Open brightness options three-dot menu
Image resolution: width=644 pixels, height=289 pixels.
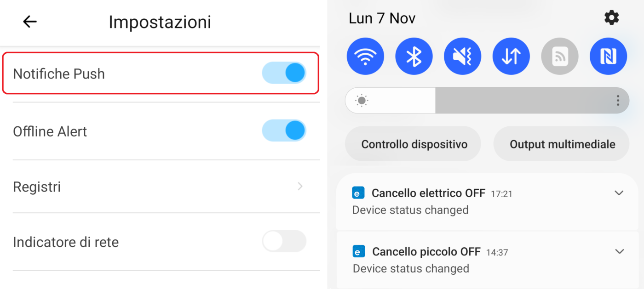pyautogui.click(x=618, y=100)
